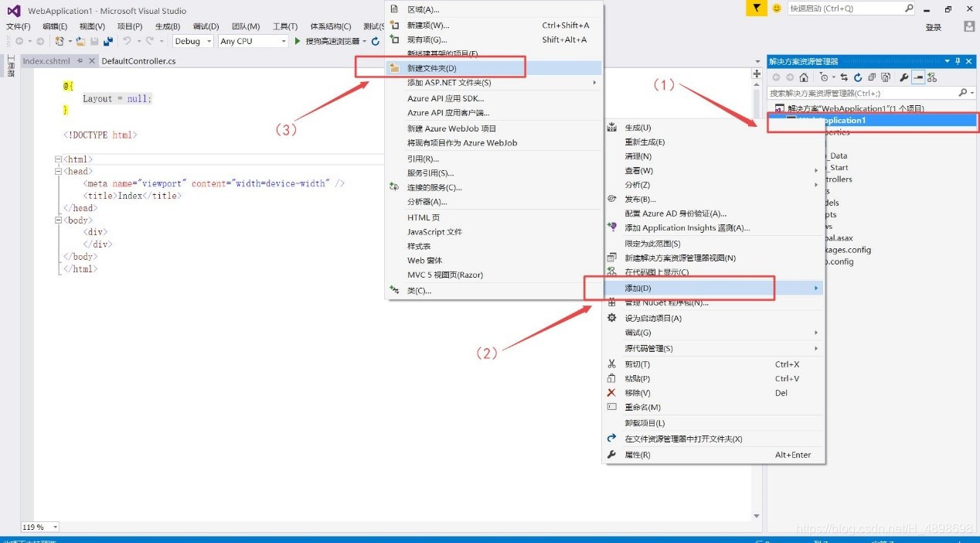980x543 pixels.
Task: Click Pending Changes Filter clock icon
Action: tap(824, 77)
